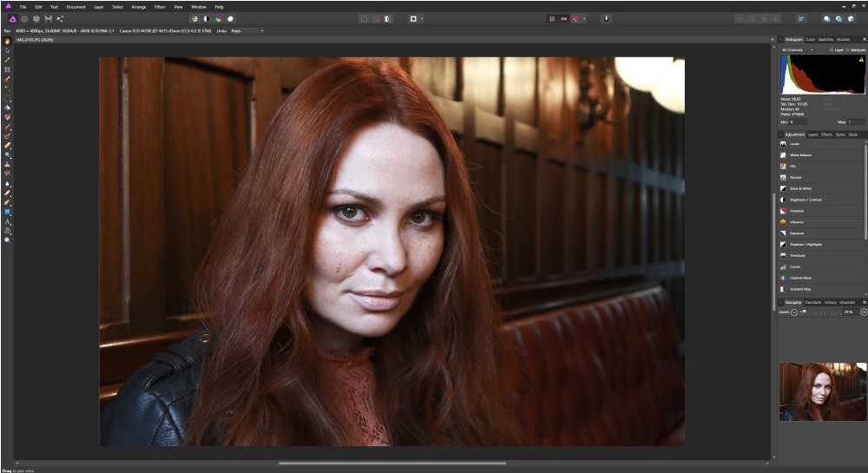This screenshot has height=473, width=868.
Task: Select the Crop tool in the left toolbar
Action: point(7,69)
